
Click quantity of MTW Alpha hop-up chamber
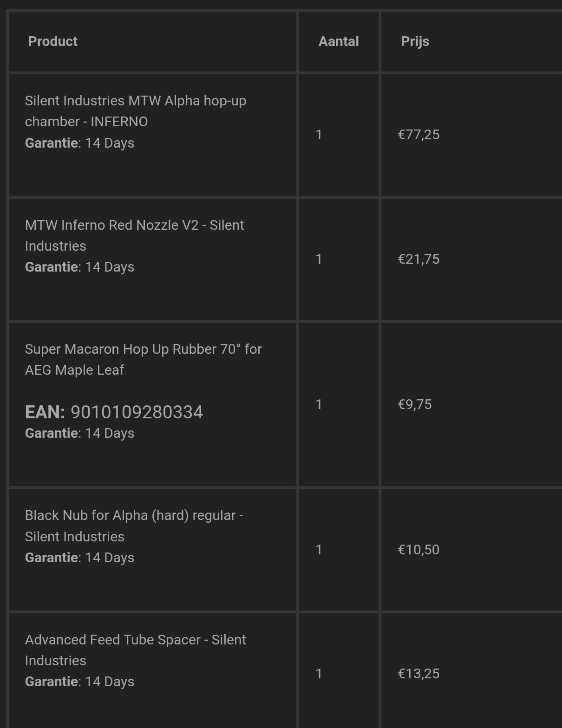point(319,135)
